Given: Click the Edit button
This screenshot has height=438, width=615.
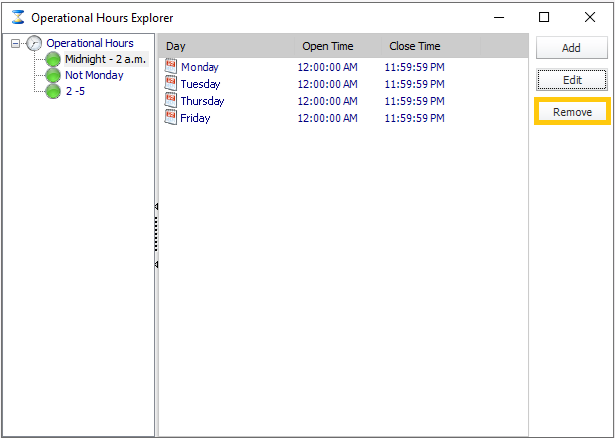Looking at the screenshot, I should tap(572, 80).
